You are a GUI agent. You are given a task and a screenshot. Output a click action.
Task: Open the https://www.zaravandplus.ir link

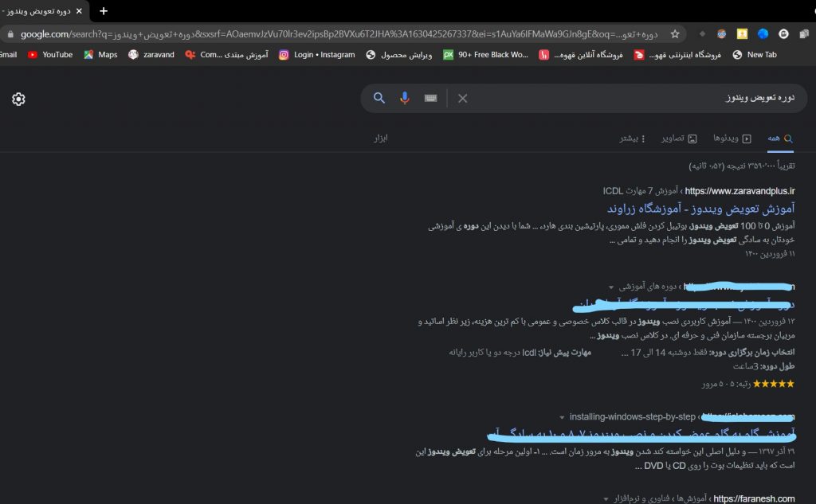739,191
